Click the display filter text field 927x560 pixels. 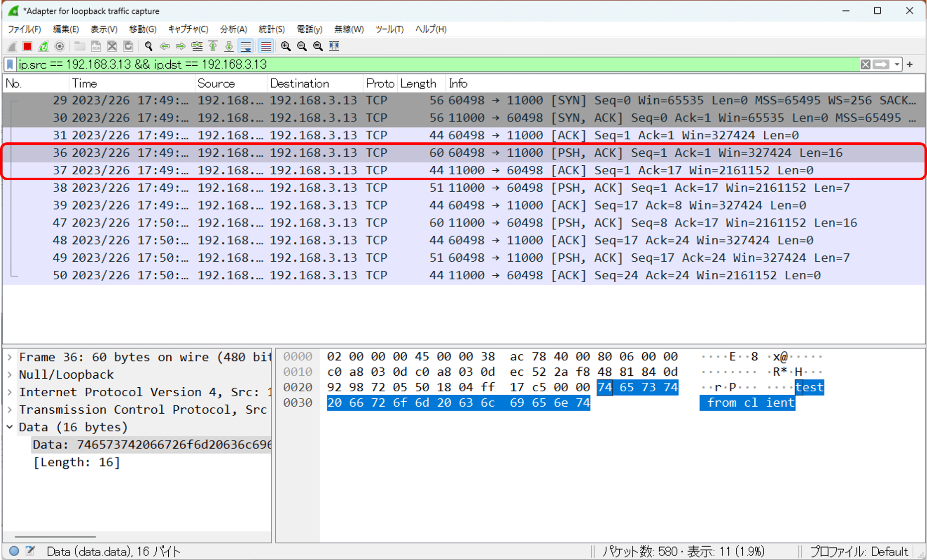(438, 64)
